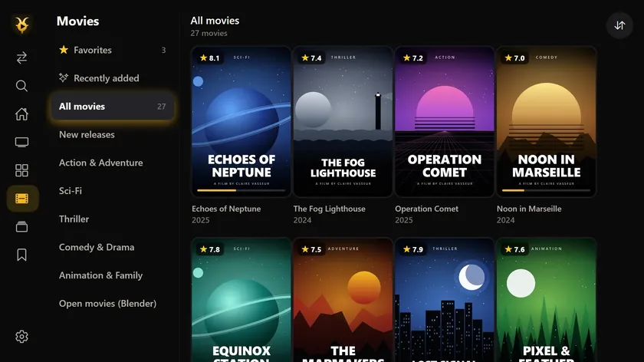
Task: Open the Animation & Family category
Action: (112, 275)
